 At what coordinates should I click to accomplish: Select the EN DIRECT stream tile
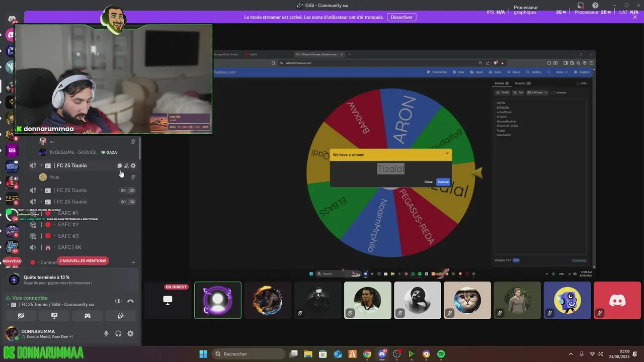(168, 300)
